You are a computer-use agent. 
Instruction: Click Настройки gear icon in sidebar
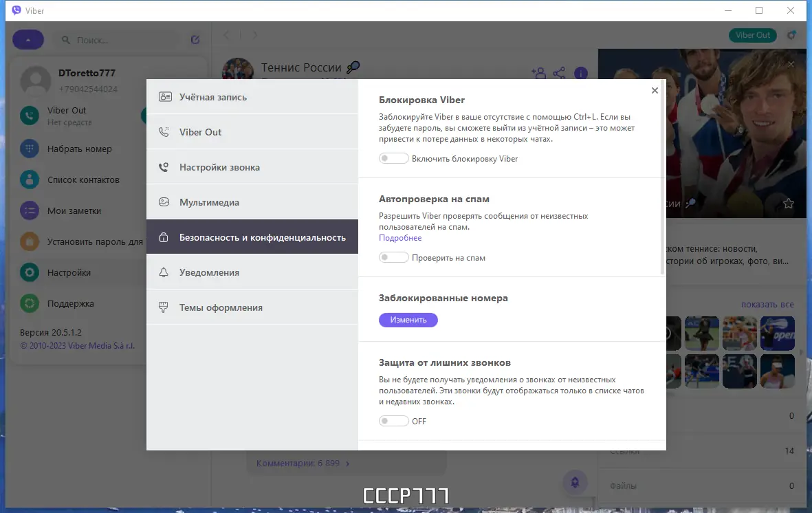pos(30,272)
